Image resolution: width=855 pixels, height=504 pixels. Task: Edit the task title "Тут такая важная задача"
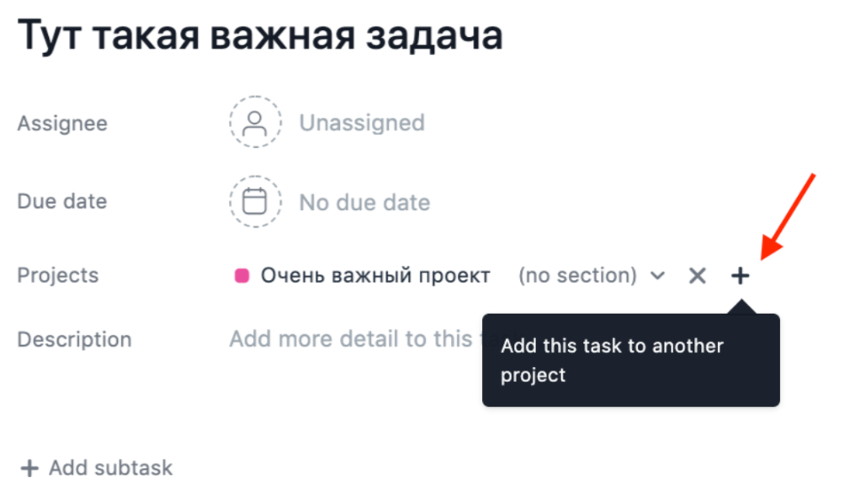point(261,36)
